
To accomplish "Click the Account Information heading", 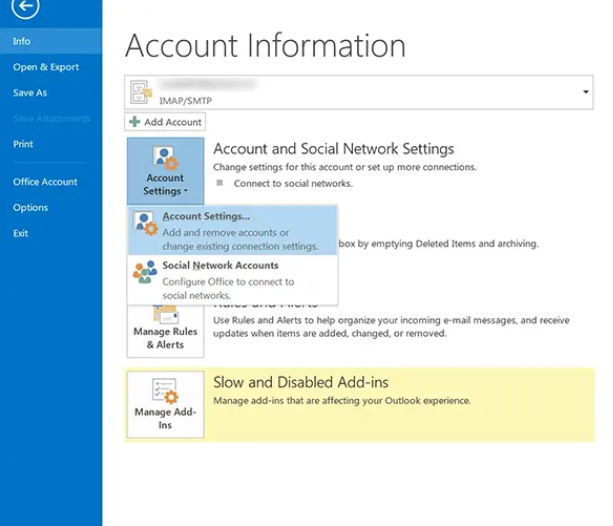I will 265,46.
